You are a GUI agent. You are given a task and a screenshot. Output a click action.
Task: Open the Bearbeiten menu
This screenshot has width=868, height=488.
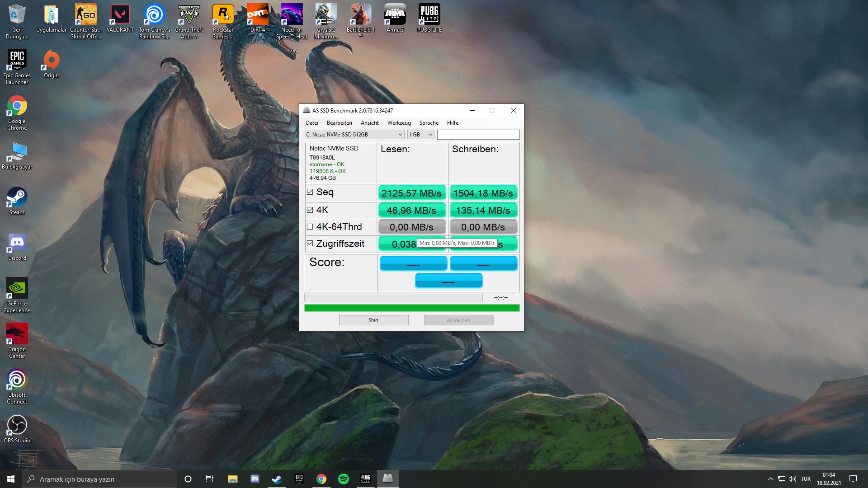[x=339, y=123]
